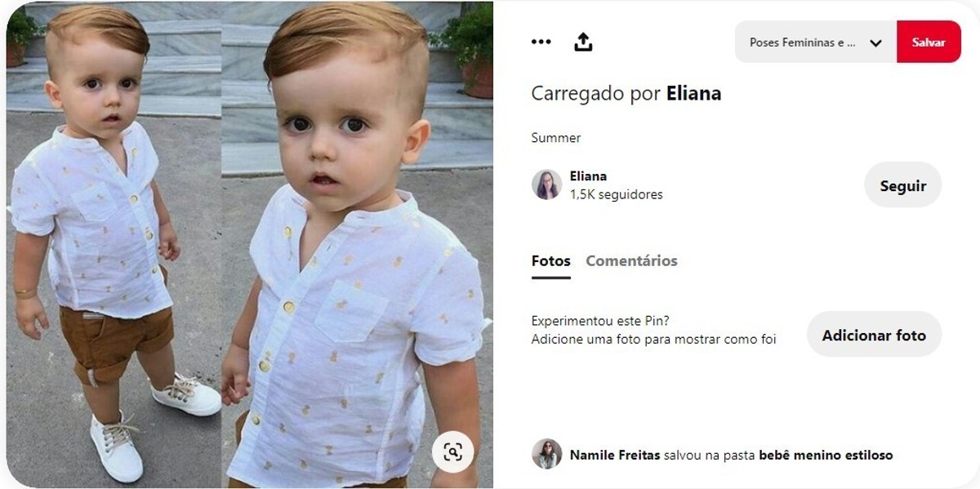Open the three-dot more options menu
Screen dimensions: 980x489
[541, 42]
